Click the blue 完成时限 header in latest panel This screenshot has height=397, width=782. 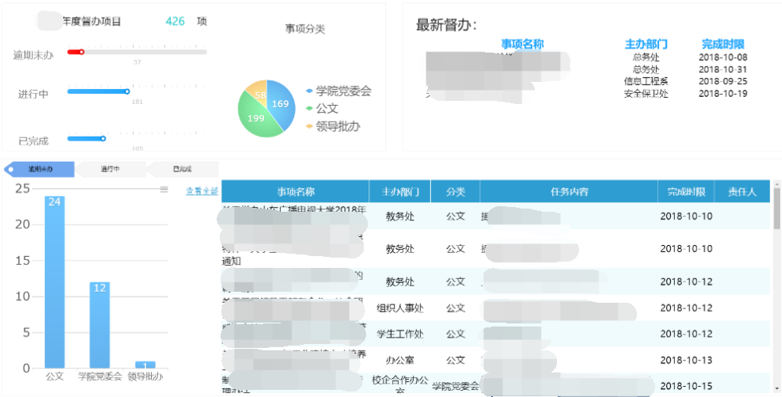[723, 44]
